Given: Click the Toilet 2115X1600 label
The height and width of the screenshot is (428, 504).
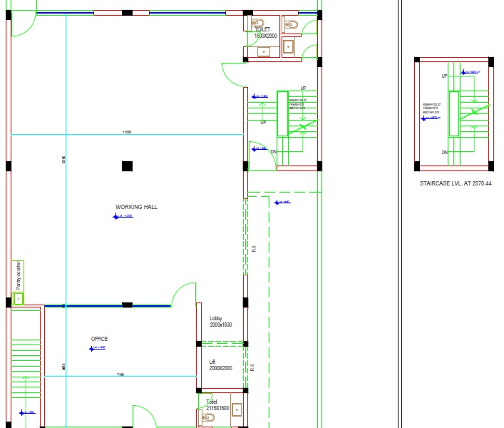Looking at the screenshot, I should 217,405.
